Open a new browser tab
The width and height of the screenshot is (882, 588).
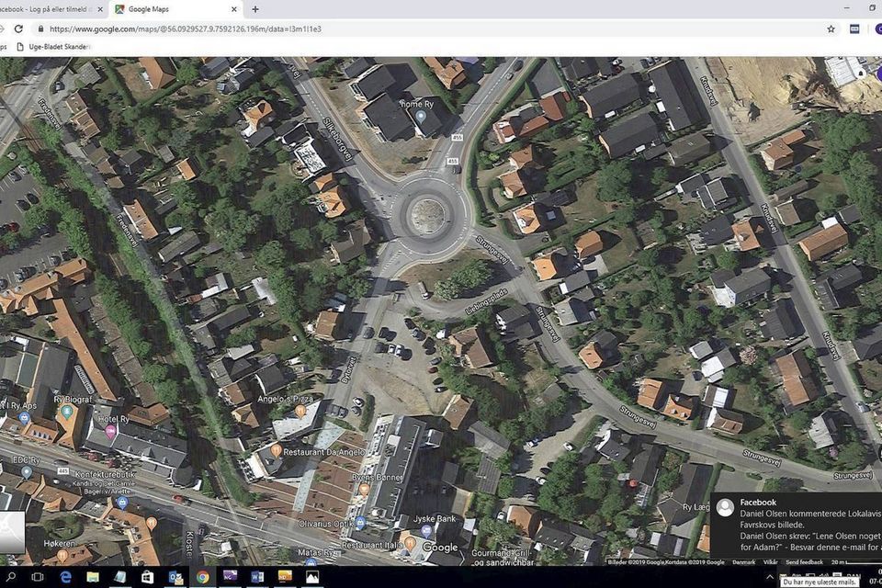[254, 9]
